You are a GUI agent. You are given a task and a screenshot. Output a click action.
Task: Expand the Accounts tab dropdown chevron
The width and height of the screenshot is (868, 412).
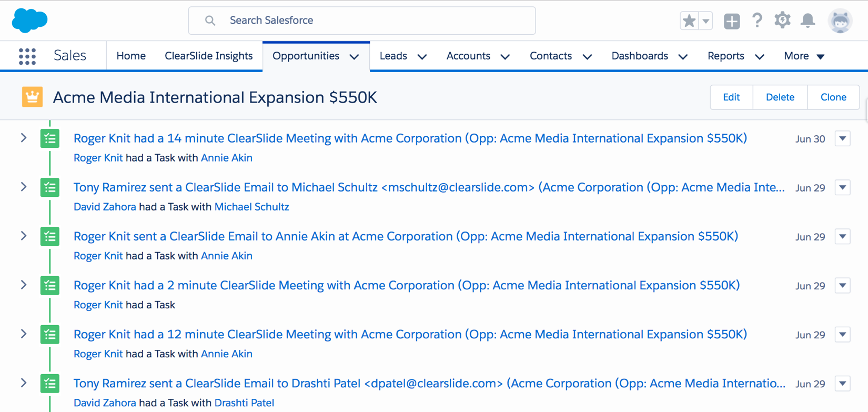point(505,57)
